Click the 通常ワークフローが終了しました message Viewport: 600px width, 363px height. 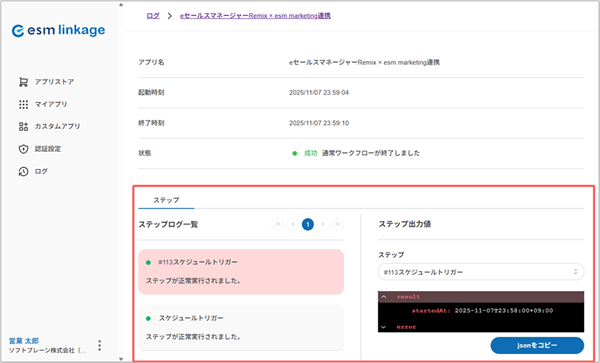click(371, 153)
